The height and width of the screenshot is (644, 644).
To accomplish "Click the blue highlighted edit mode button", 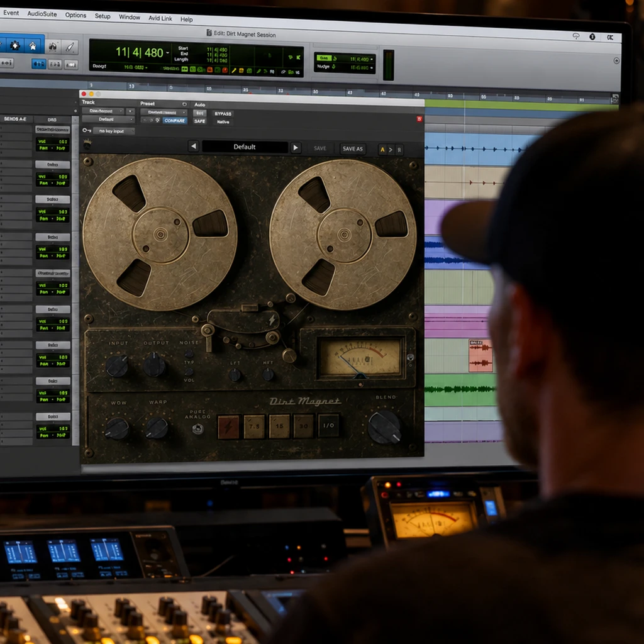I will point(38,64).
